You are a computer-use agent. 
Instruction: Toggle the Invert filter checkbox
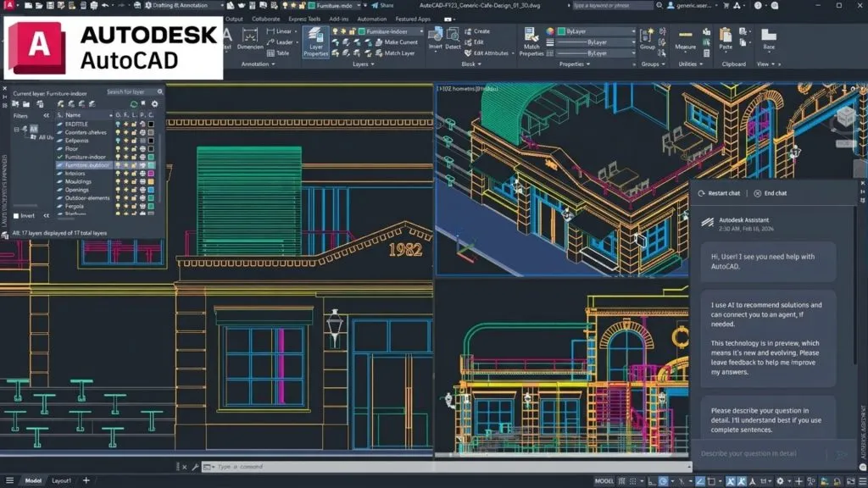(x=16, y=216)
